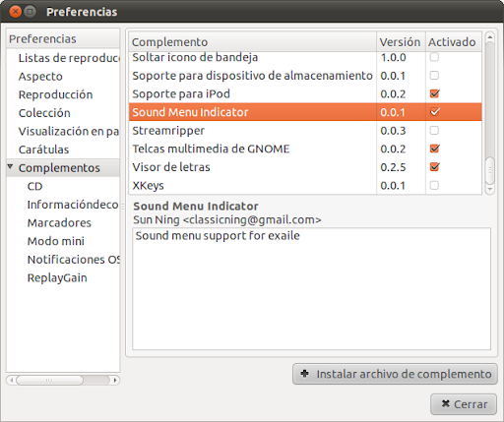Disable the Soporte para iPod checkbox
Viewport: 504px width, 422px height.
pos(434,93)
